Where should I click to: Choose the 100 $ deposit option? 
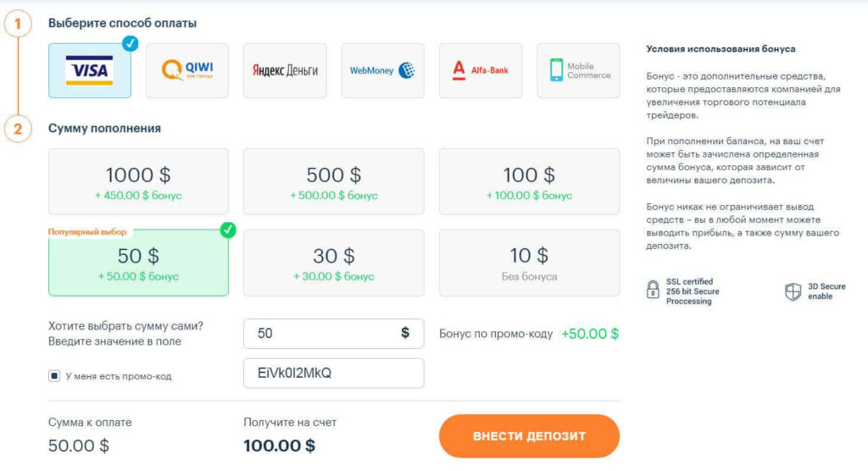529,182
